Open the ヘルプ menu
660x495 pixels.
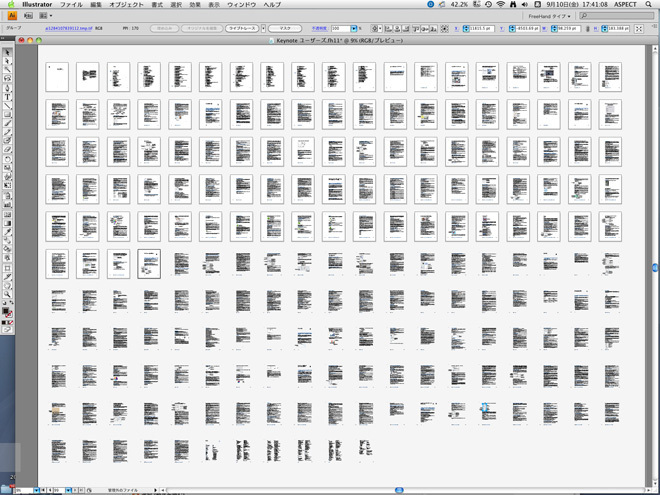point(272,5)
